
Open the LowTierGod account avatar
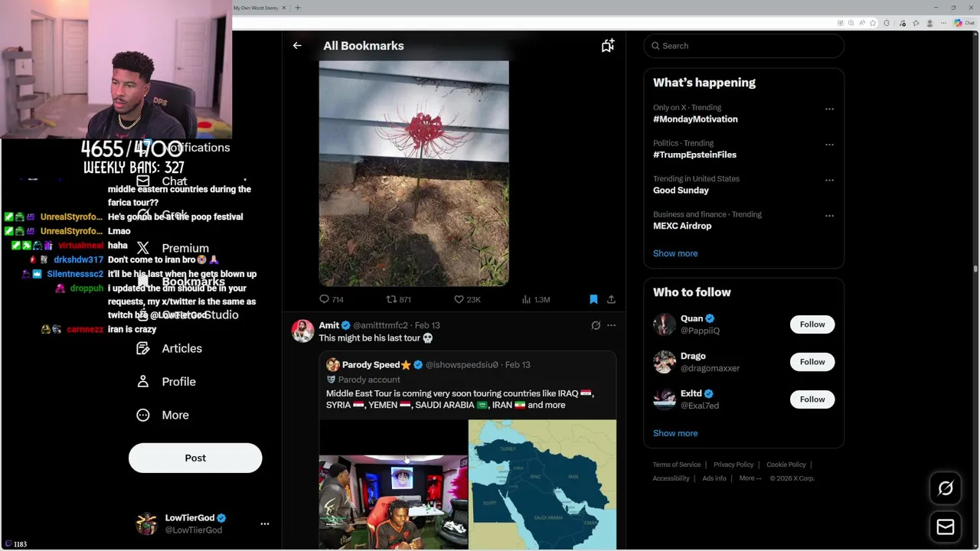pos(146,523)
